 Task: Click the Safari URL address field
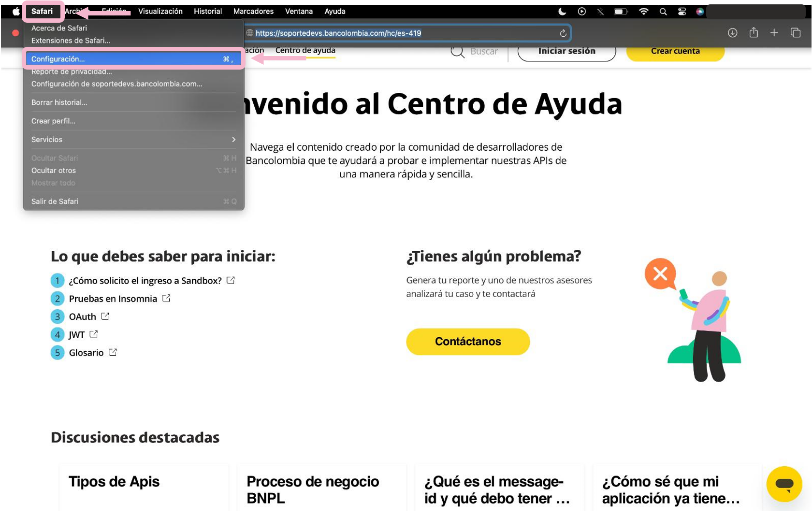(x=407, y=33)
